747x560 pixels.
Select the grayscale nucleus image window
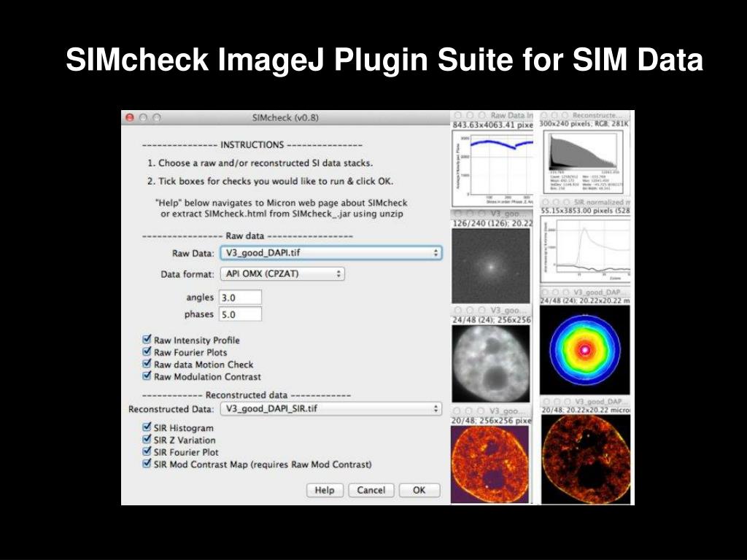[491, 363]
